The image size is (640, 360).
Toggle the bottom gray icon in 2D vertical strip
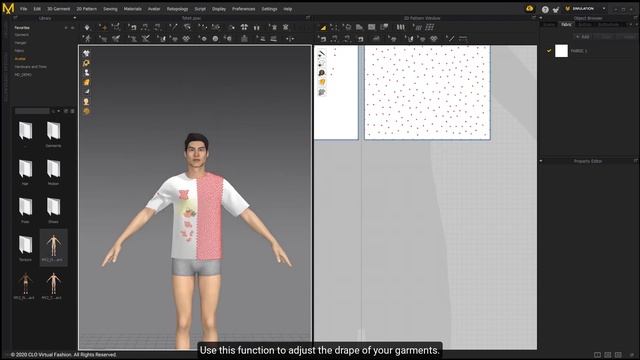click(x=322, y=92)
